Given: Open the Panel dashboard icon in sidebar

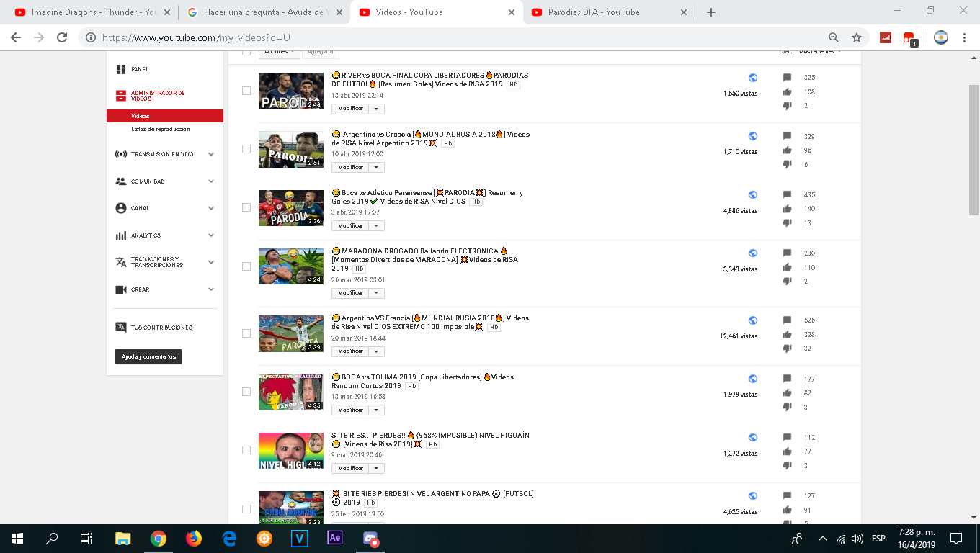Looking at the screenshot, I should coord(121,69).
